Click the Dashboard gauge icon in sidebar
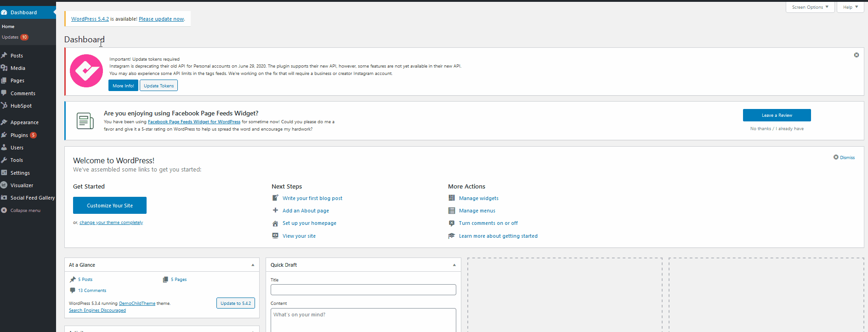 (4, 12)
